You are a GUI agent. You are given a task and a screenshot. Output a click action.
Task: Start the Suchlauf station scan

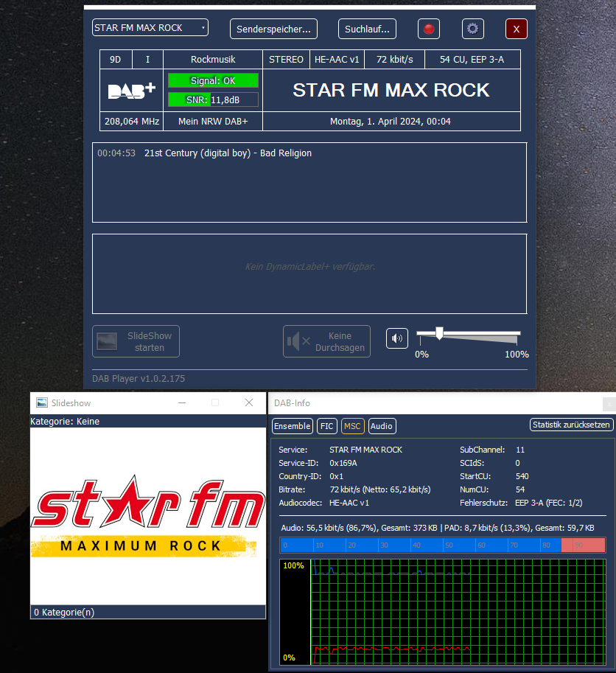(367, 29)
